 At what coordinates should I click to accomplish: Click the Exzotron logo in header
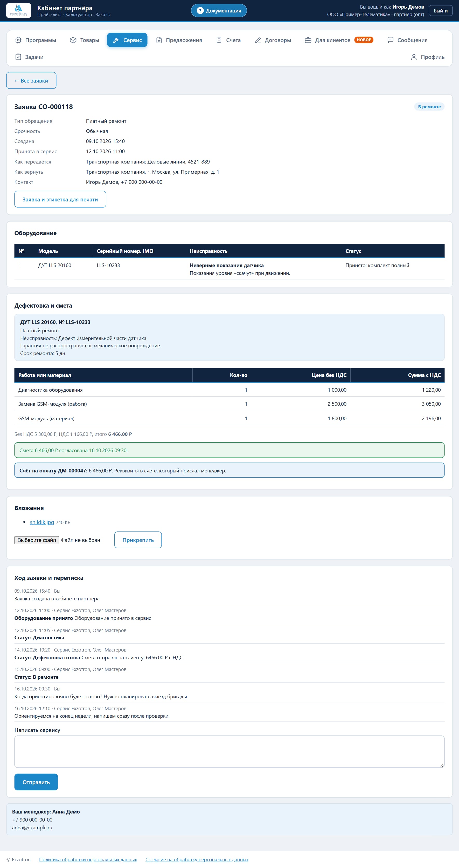[18, 10]
